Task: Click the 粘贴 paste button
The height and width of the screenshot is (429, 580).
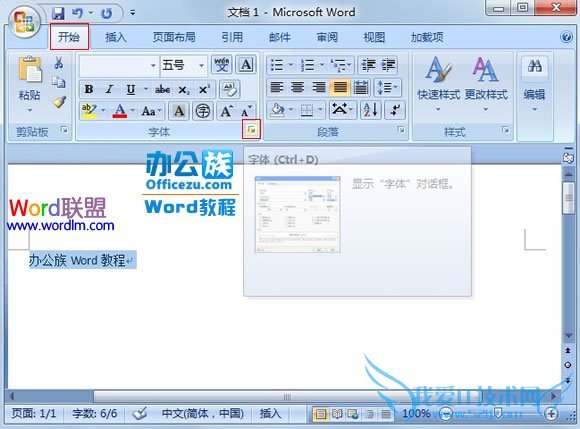Action: (30, 84)
